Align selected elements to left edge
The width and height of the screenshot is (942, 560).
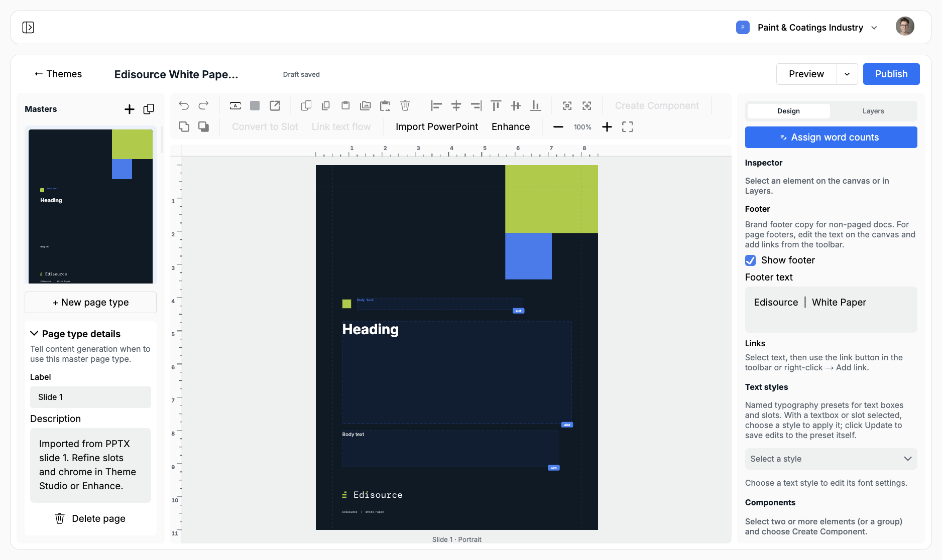[x=436, y=105]
